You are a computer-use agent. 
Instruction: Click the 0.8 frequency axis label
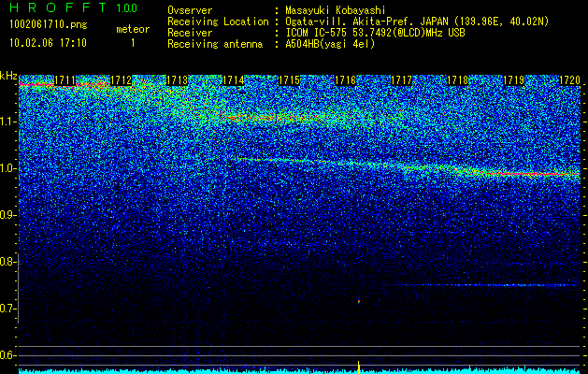(7, 262)
